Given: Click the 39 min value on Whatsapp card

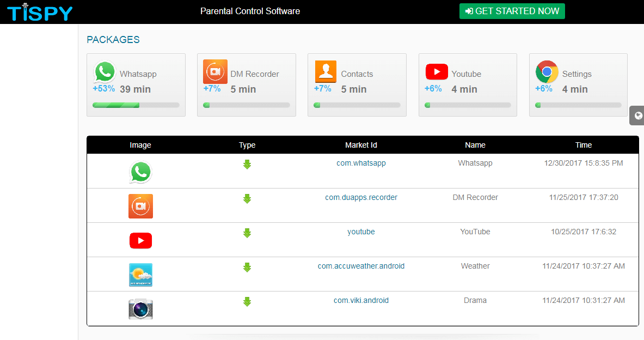Looking at the screenshot, I should (x=135, y=89).
